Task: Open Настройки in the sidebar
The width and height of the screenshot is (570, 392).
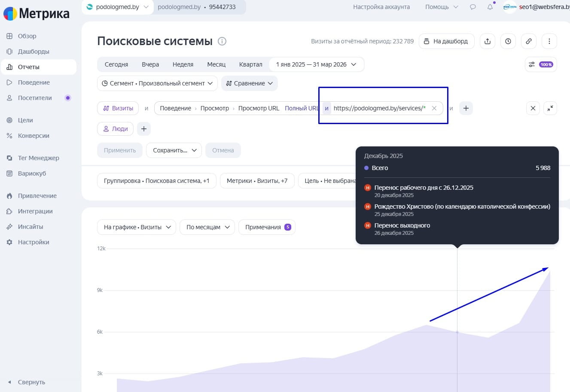Action: [34, 242]
